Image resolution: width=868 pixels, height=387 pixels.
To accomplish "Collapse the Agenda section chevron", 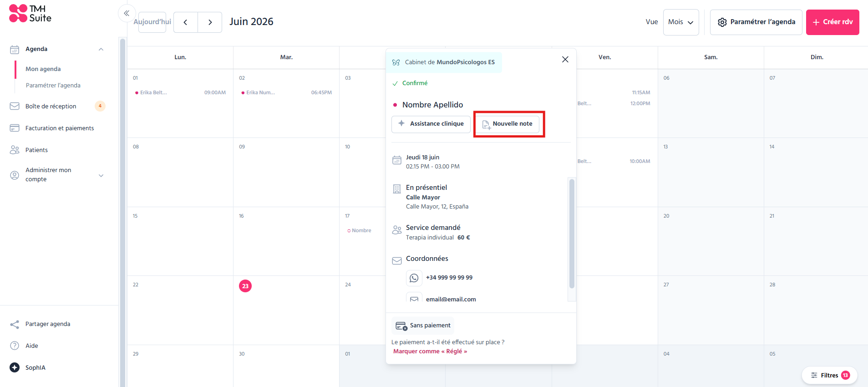I will pyautogui.click(x=101, y=49).
